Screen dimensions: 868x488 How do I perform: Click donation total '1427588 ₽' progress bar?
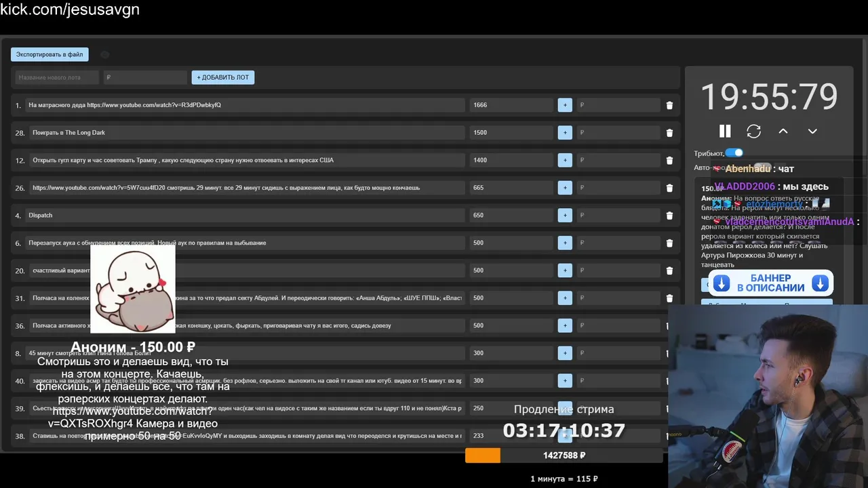pos(564,455)
